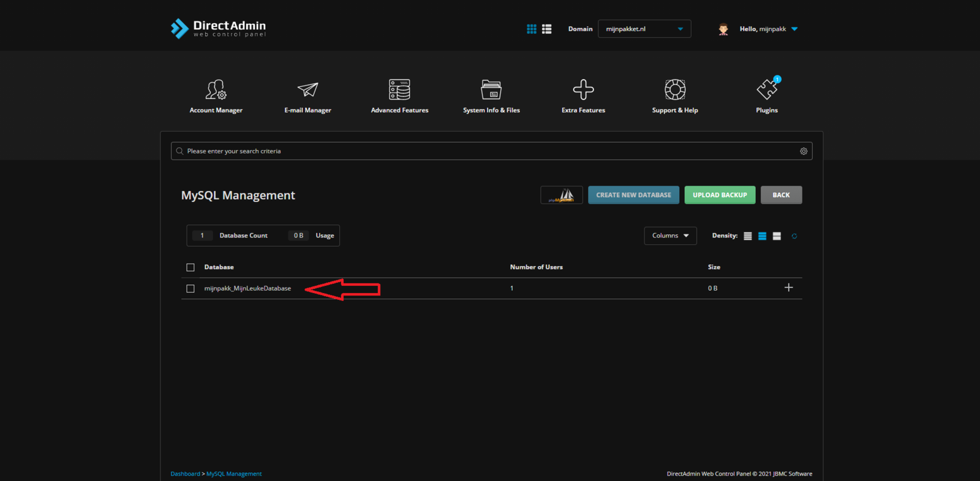Open search settings gear icon

point(804,151)
